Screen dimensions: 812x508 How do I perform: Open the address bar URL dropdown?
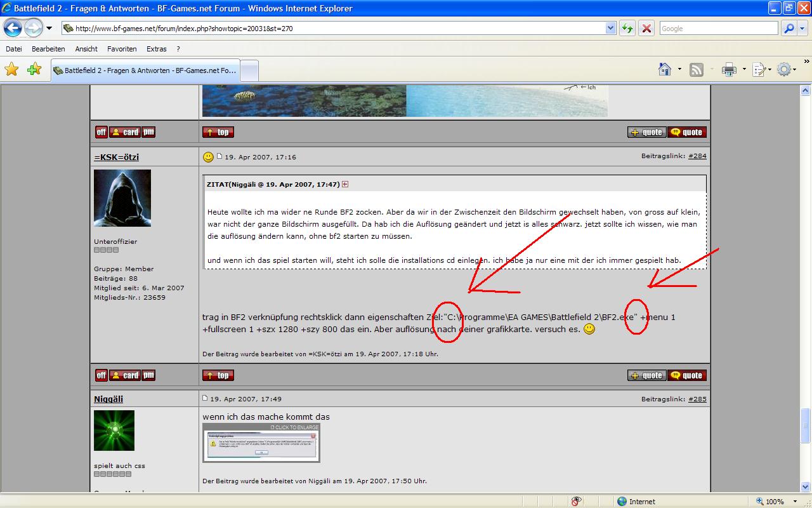610,29
